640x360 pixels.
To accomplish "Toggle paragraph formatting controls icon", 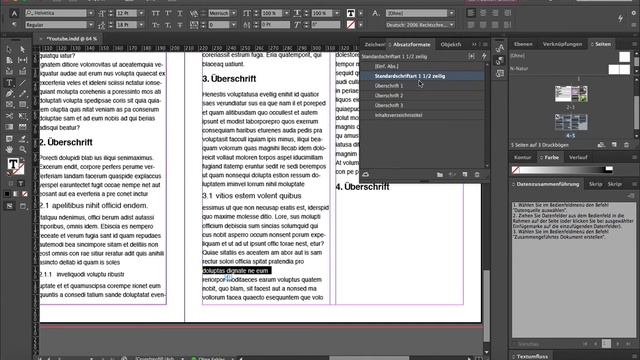I will coord(14,25).
